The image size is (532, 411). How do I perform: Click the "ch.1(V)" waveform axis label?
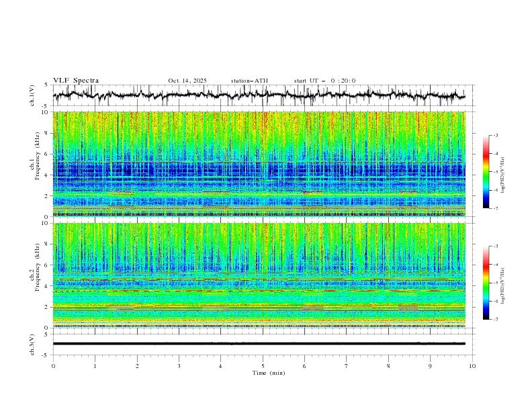pyautogui.click(x=32, y=95)
